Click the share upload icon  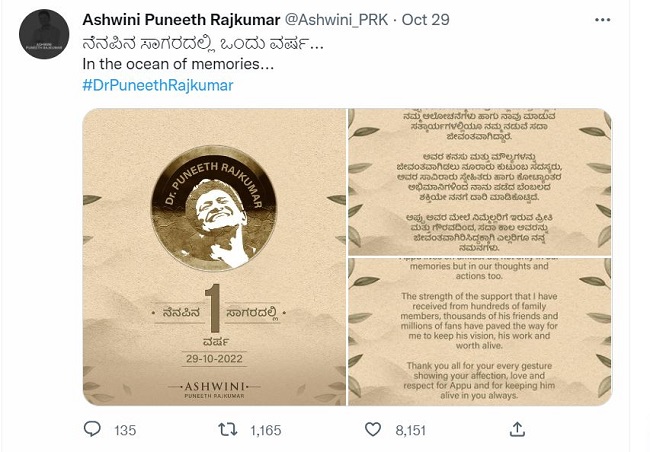pos(517,429)
